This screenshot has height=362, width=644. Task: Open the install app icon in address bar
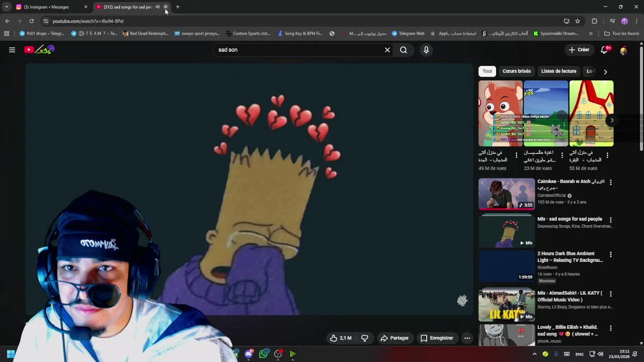click(567, 21)
